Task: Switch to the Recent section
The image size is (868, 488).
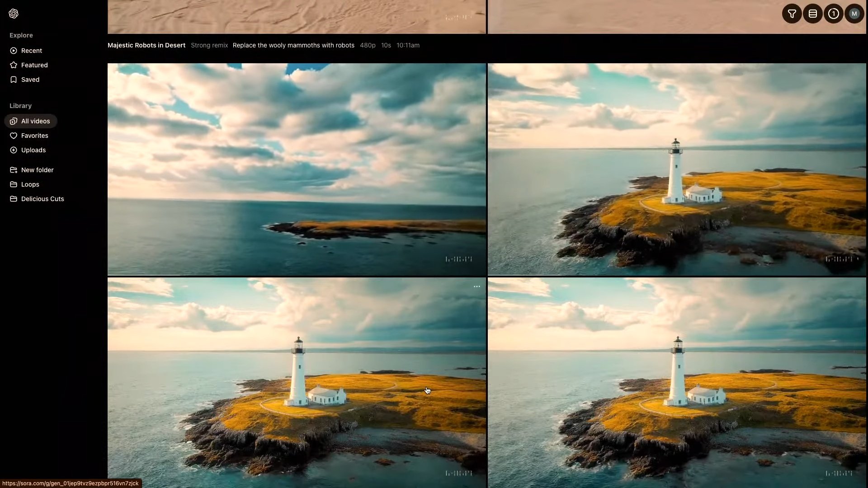Action: [x=31, y=50]
